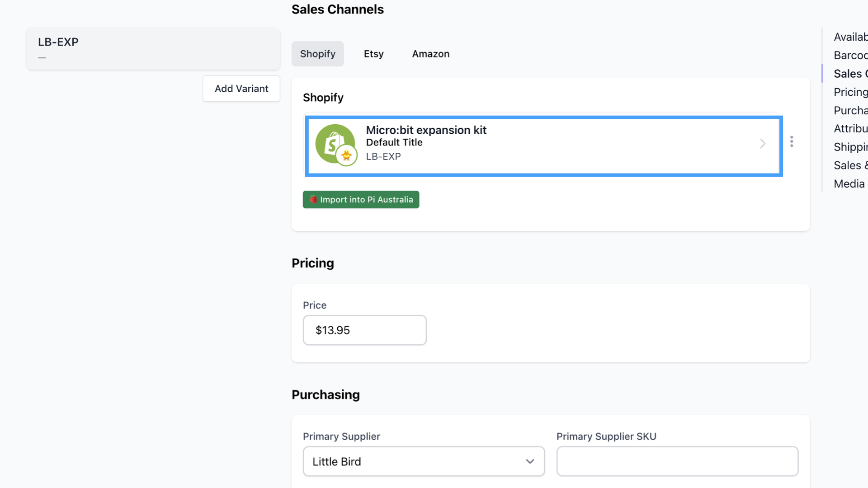Image resolution: width=868 pixels, height=488 pixels.
Task: Navigate to the Pricing section in the sidebar
Action: [851, 92]
